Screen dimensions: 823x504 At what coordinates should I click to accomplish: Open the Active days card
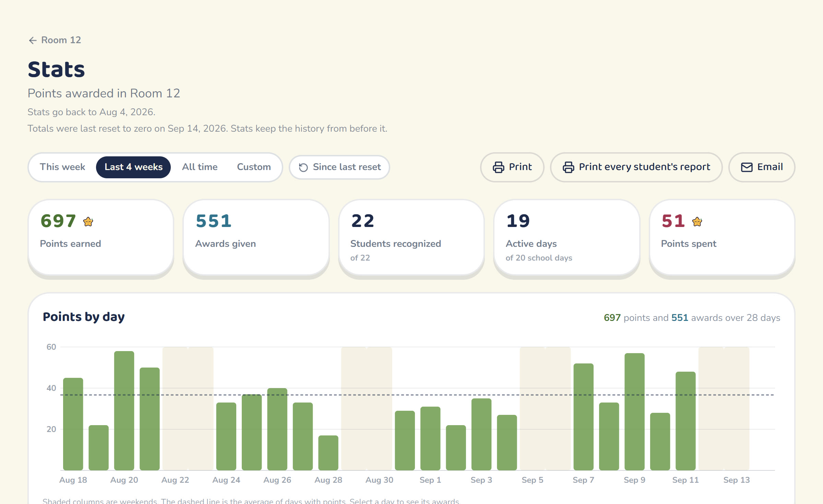pyautogui.click(x=566, y=237)
